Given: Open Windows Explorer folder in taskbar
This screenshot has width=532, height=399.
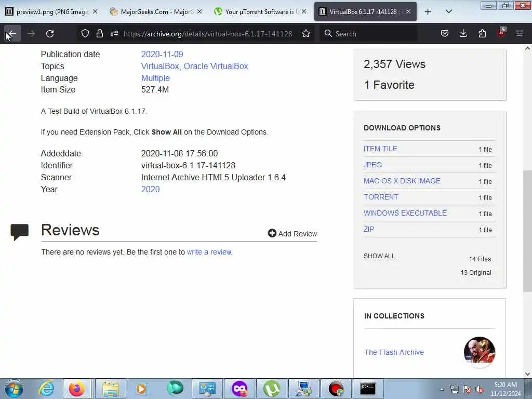Looking at the screenshot, I should tap(111, 389).
